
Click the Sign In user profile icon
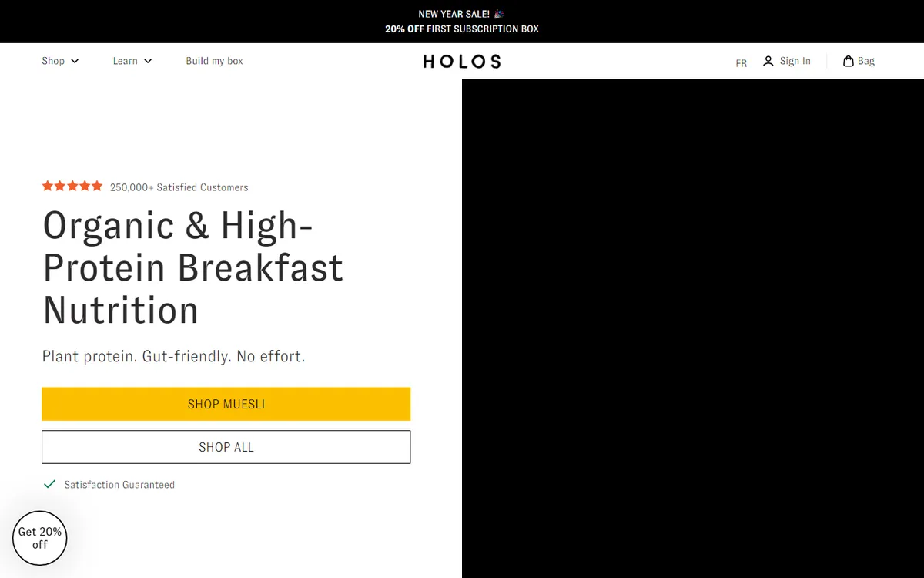[768, 61]
